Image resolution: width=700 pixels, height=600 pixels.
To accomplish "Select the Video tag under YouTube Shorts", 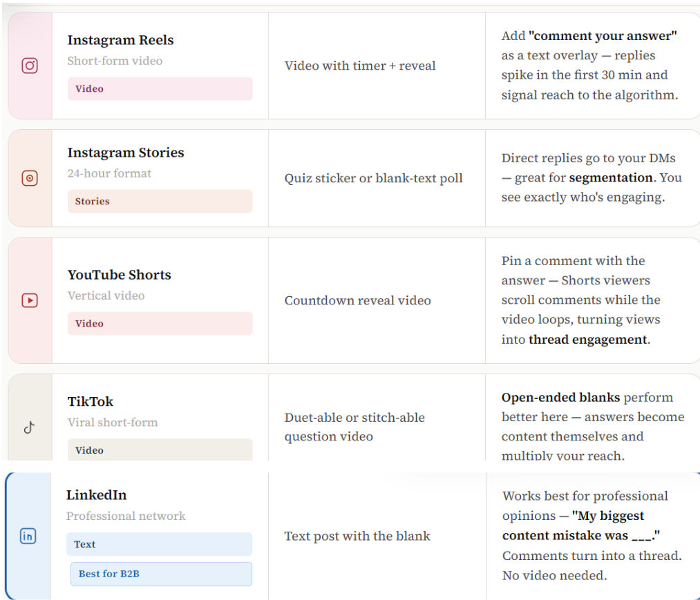I will coord(160,324).
